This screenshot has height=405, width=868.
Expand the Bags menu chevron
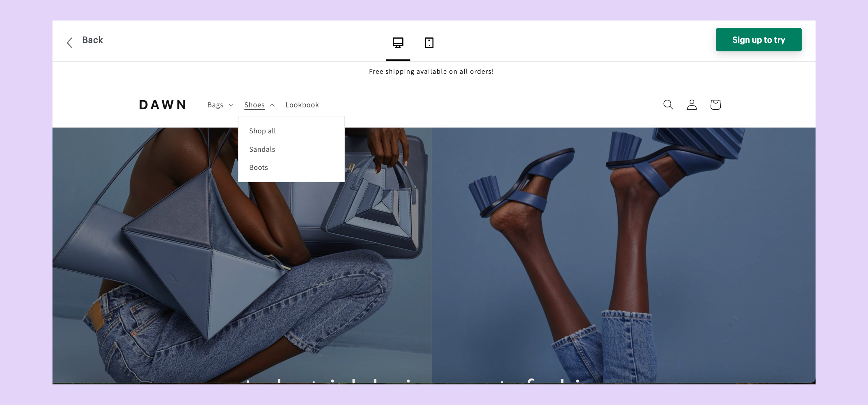click(231, 105)
